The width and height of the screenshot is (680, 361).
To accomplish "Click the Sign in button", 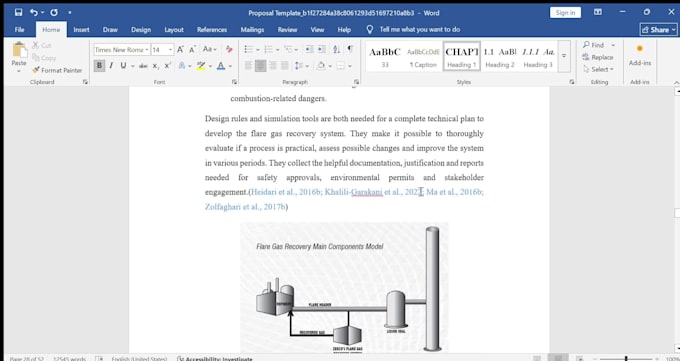I will pos(565,13).
